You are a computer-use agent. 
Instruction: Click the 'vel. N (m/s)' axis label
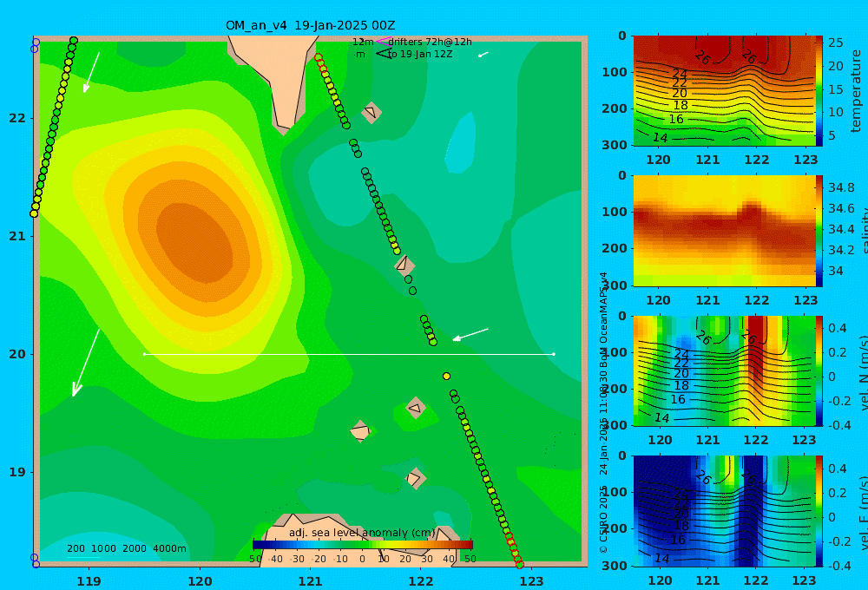(x=863, y=372)
